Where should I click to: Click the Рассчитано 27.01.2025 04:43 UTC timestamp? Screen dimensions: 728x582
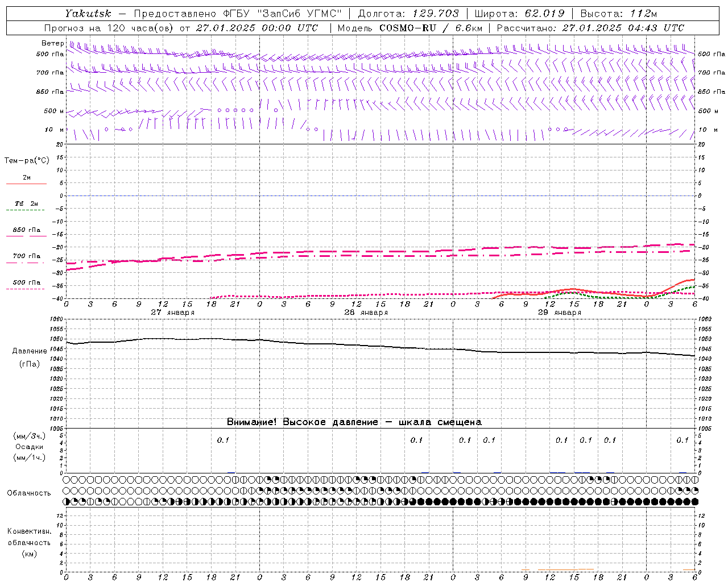coord(590,28)
